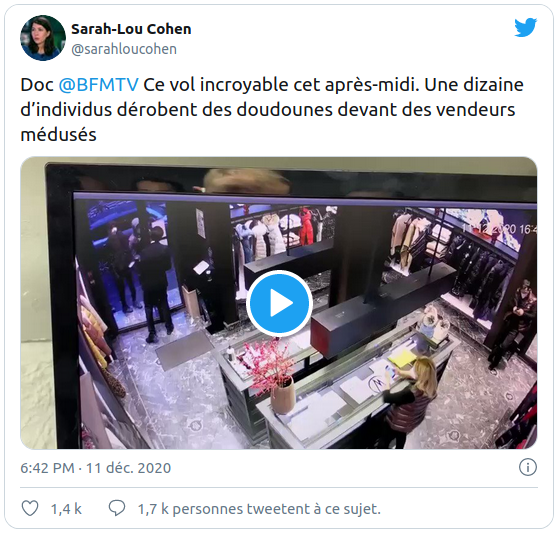Play the embedded surveillance video
The width and height of the screenshot is (560, 534).
(279, 303)
